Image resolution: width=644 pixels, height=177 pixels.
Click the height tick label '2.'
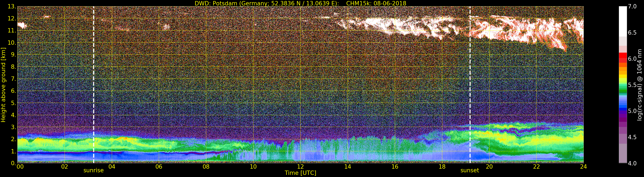14,139
